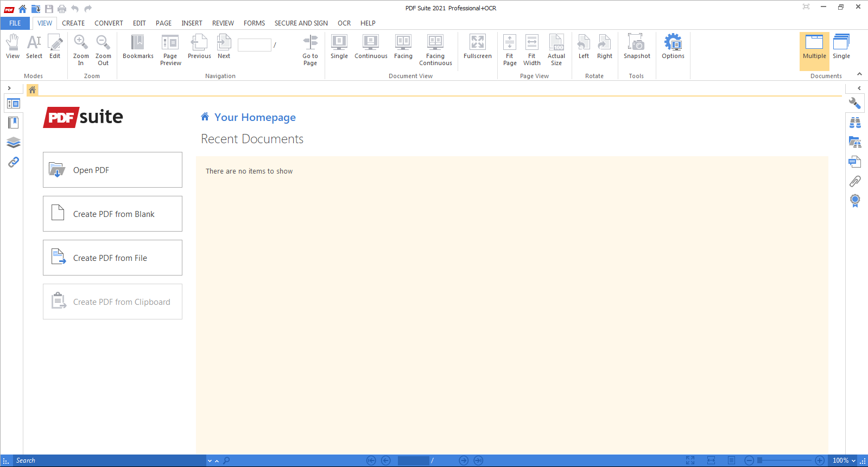Enable Single document mode
The image size is (868, 467).
pyautogui.click(x=841, y=47)
